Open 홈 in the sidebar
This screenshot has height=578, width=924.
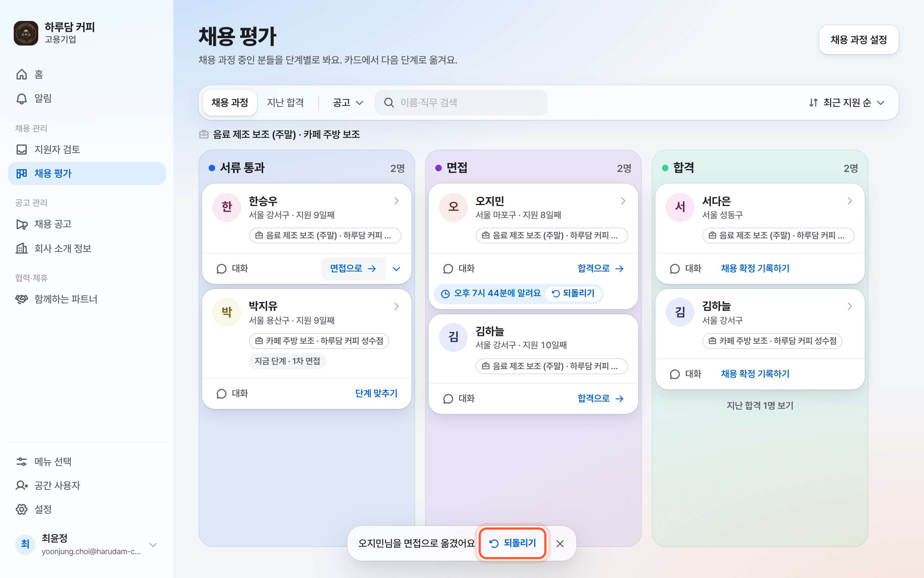(87, 74)
